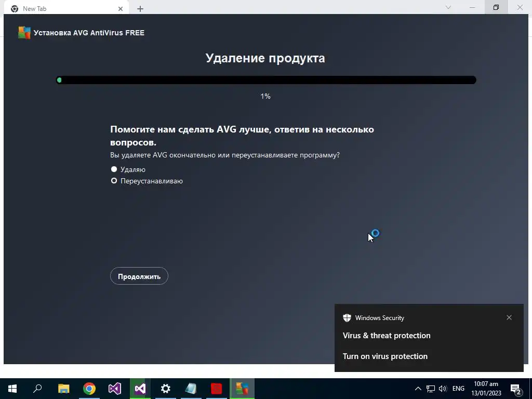
Task: Show hidden system tray icons
Action: (418, 389)
